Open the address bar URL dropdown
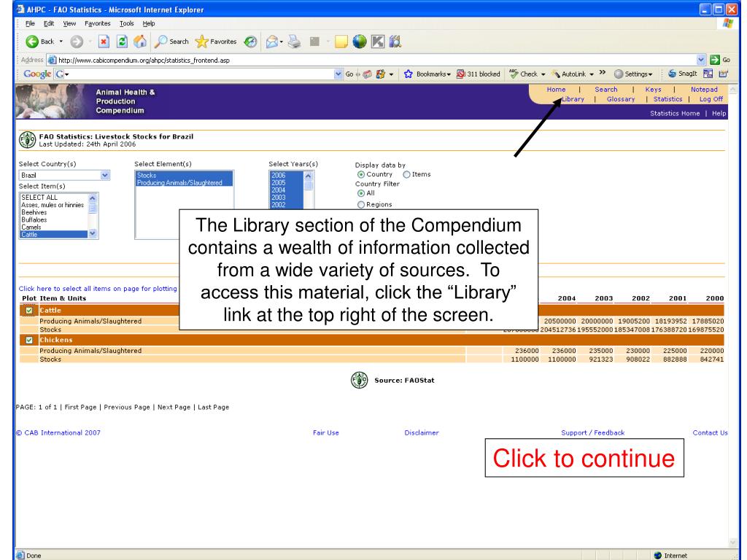Viewport: 747px width, 560px height. pos(701,60)
